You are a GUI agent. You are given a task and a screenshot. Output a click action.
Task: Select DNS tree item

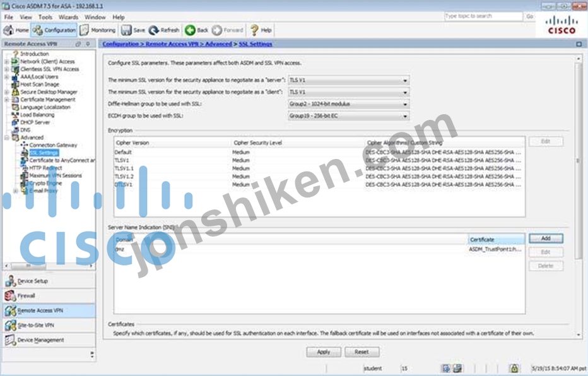(25, 130)
